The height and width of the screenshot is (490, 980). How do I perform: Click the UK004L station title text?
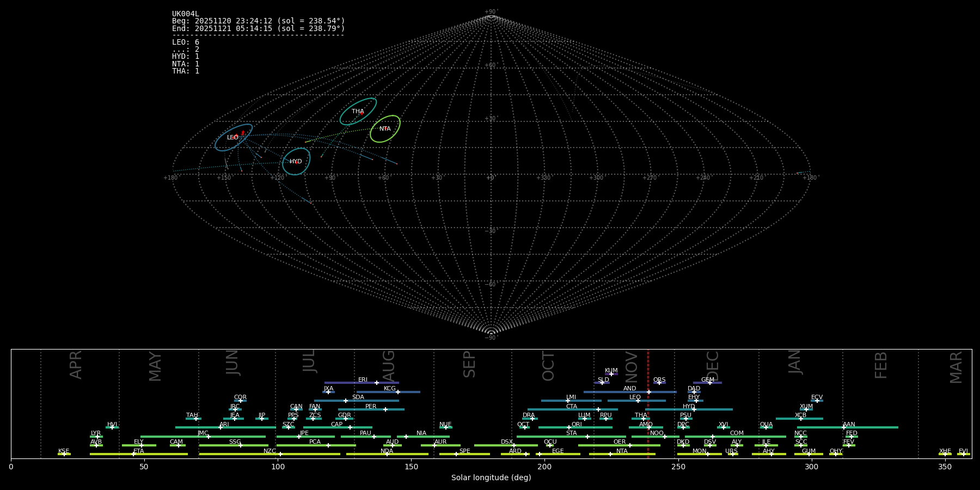(x=185, y=14)
